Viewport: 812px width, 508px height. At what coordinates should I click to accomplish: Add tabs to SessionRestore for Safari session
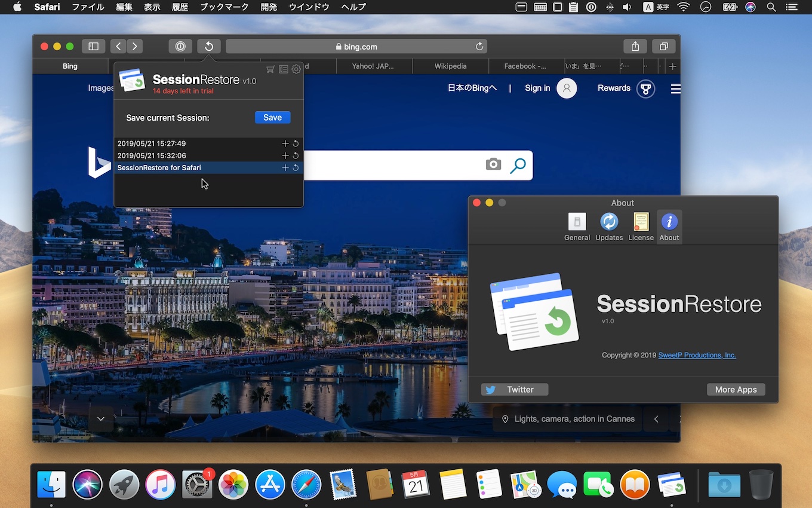[x=285, y=168]
